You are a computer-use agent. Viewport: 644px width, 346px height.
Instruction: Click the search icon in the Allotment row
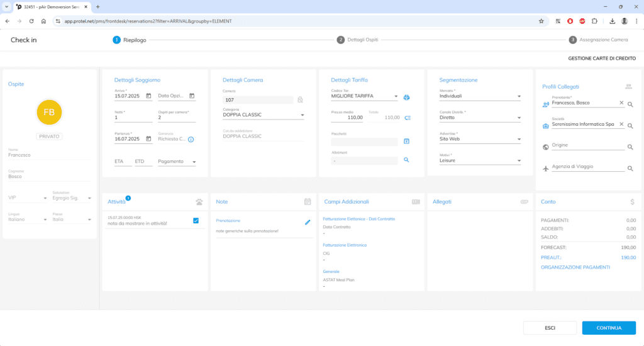pyautogui.click(x=406, y=160)
